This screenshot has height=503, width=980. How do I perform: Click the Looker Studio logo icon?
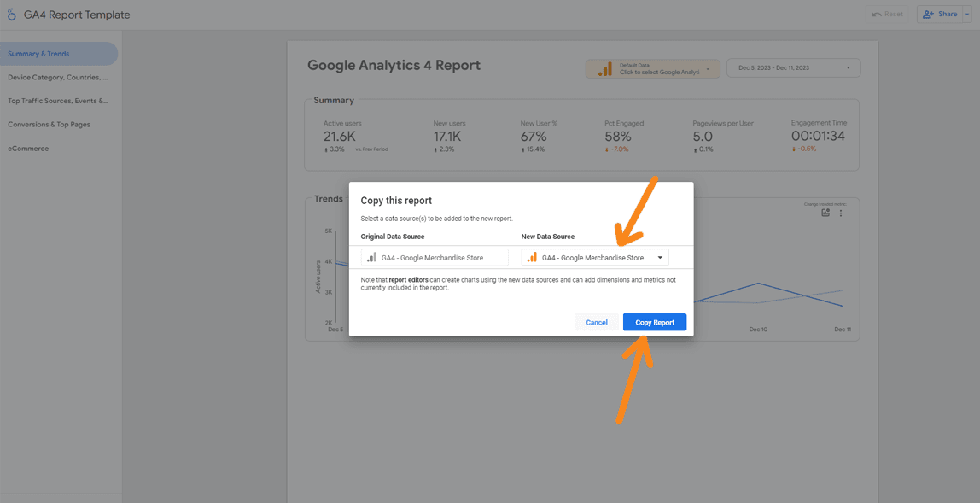tap(12, 15)
